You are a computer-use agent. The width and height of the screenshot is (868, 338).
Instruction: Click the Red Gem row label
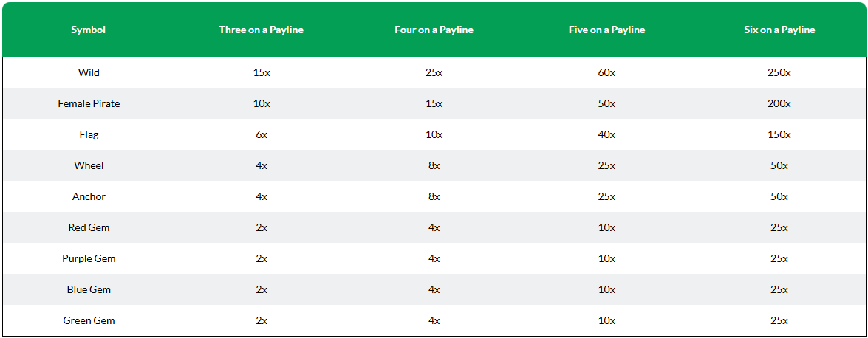89,227
